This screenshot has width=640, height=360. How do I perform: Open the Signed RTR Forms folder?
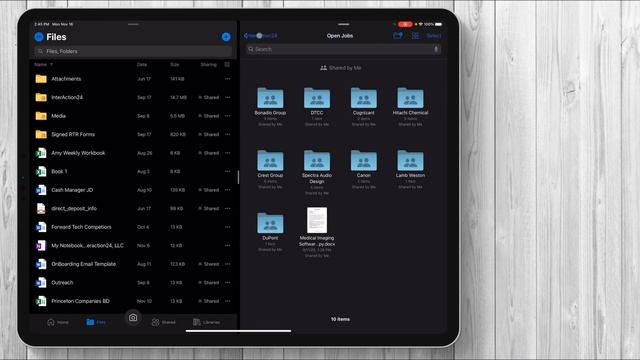[x=73, y=134]
